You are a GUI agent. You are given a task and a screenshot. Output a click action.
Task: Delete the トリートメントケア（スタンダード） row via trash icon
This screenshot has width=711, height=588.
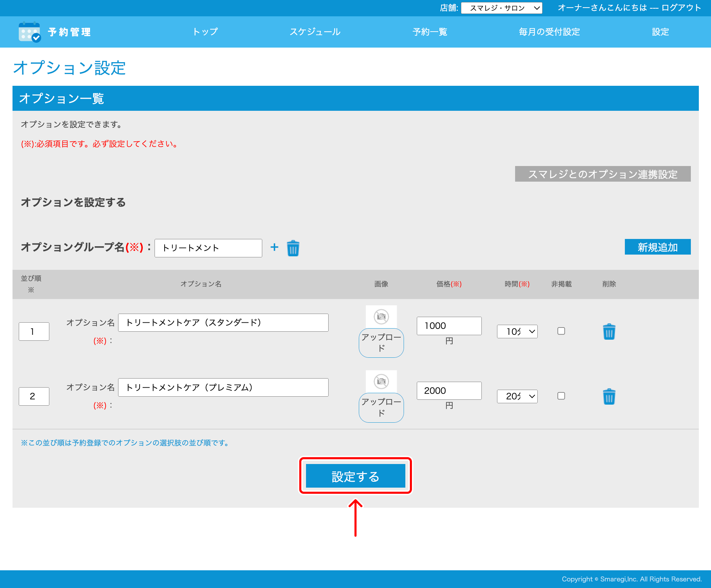point(609,332)
